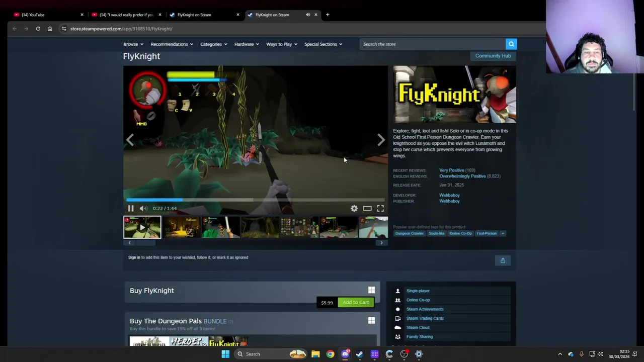Expand the Categories menu
The image size is (644, 362).
coord(214,44)
